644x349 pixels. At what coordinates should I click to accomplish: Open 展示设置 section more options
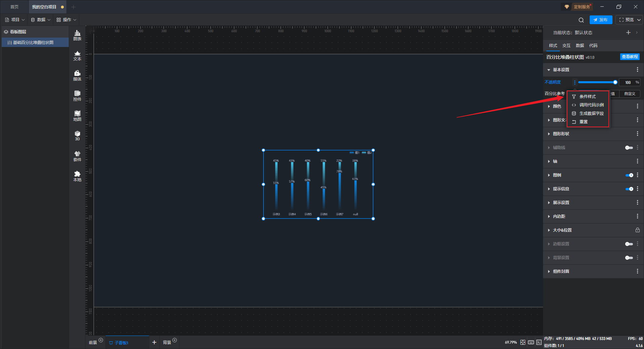pos(637,202)
